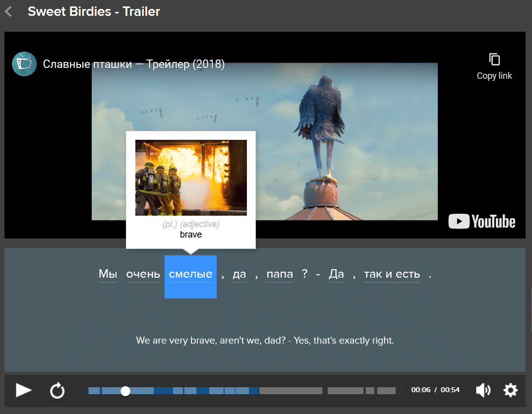Open the YouTube logo link
This screenshot has height=414, width=532.
pyautogui.click(x=482, y=221)
